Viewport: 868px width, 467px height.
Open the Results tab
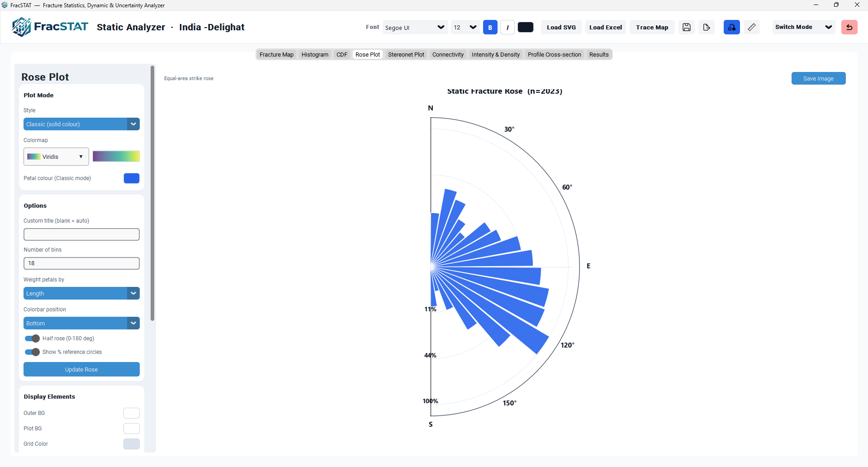coord(599,54)
